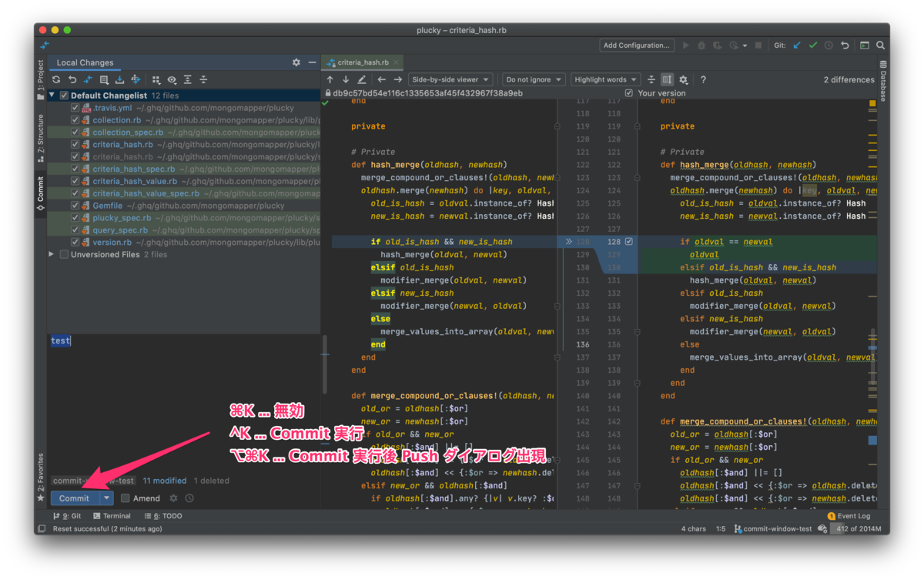This screenshot has height=580, width=924.
Task: Open run with coverage dropdown arrow
Action: pyautogui.click(x=745, y=46)
